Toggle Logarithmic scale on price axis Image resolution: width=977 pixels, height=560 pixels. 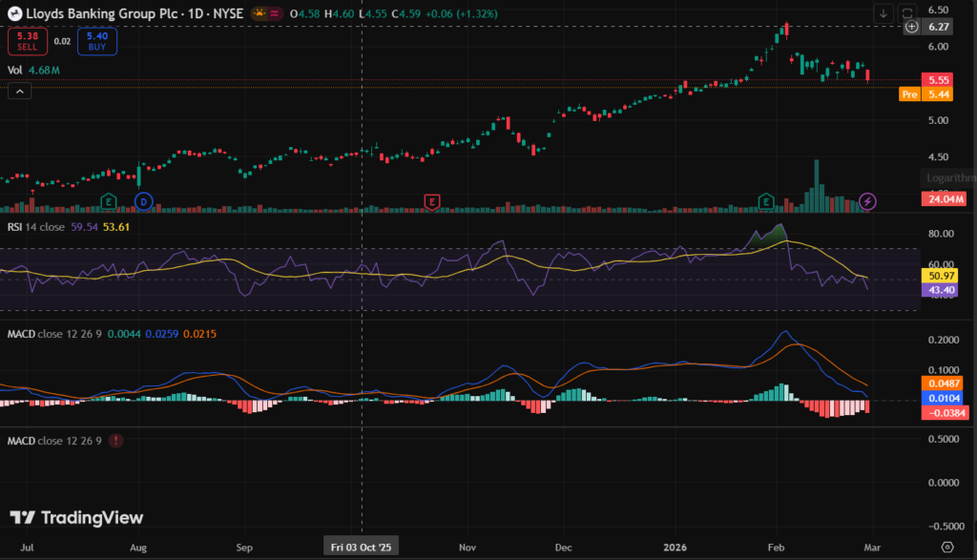[948, 177]
